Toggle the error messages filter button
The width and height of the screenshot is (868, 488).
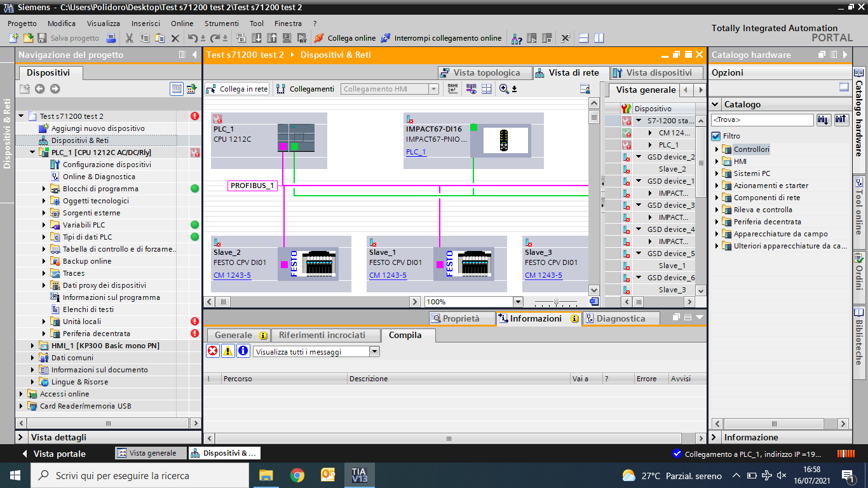[x=213, y=351]
